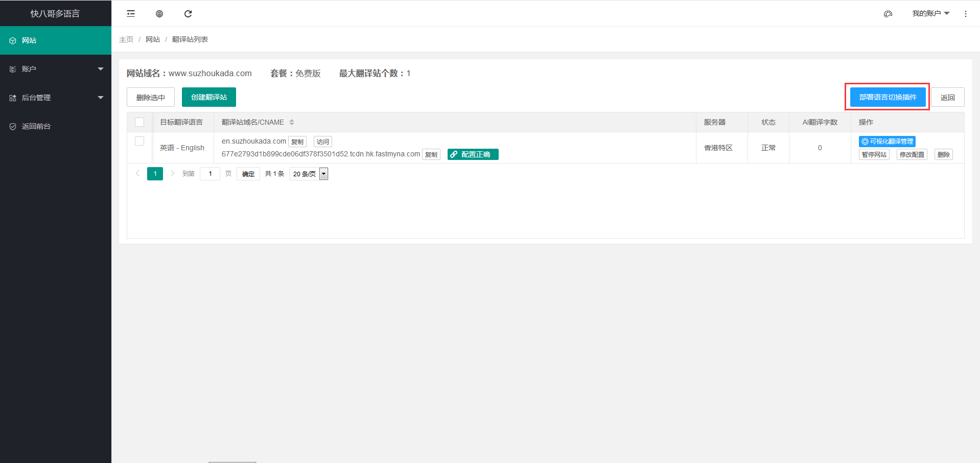Click the 返回前台 shield icon
The image size is (980, 463).
pos(13,126)
